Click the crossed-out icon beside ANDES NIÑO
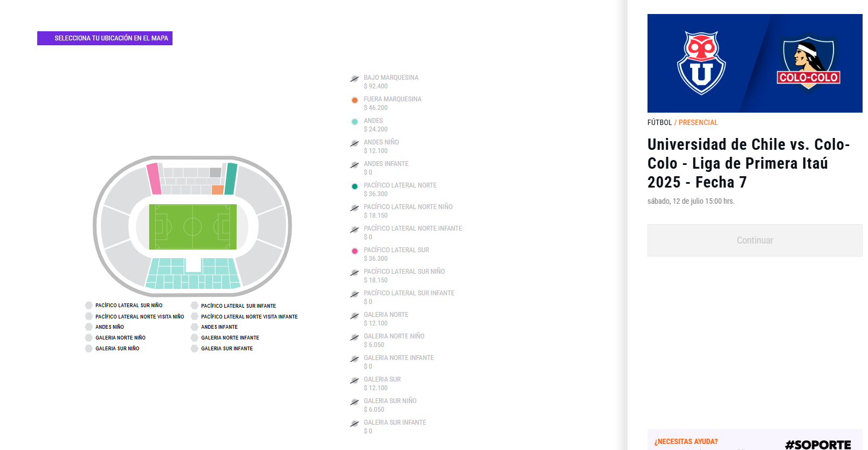868x450 pixels. coord(355,143)
